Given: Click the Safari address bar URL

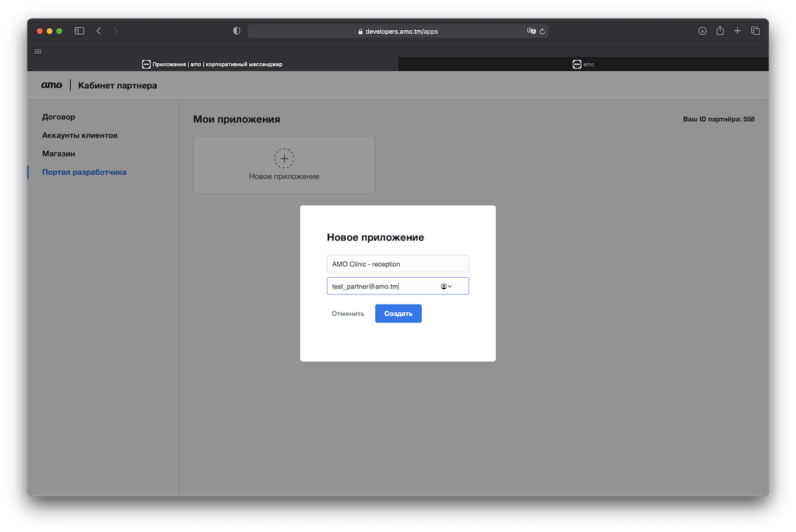Looking at the screenshot, I should pyautogui.click(x=401, y=31).
